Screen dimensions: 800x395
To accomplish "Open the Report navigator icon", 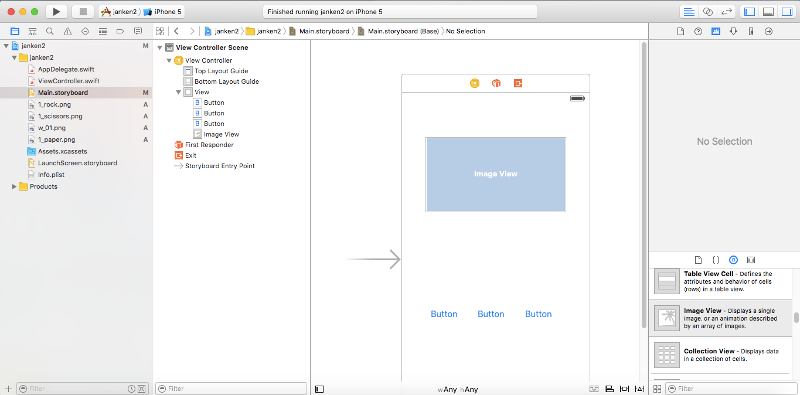I will click(137, 31).
